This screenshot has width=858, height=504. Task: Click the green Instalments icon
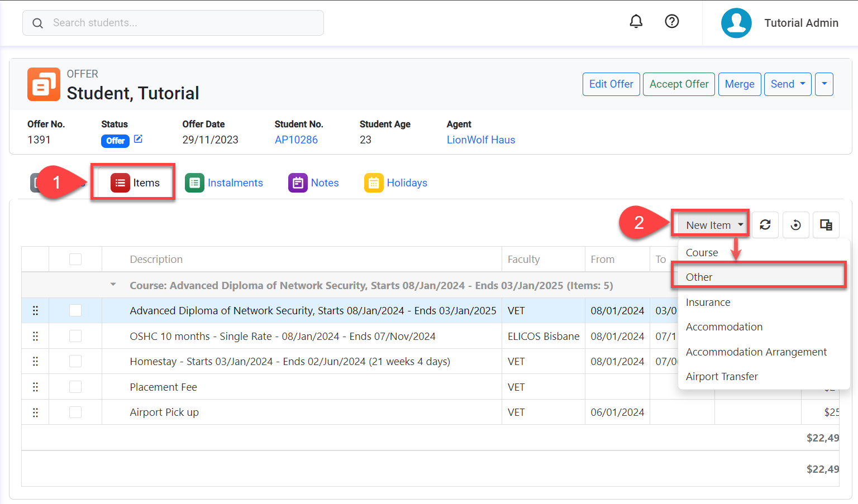coord(194,183)
